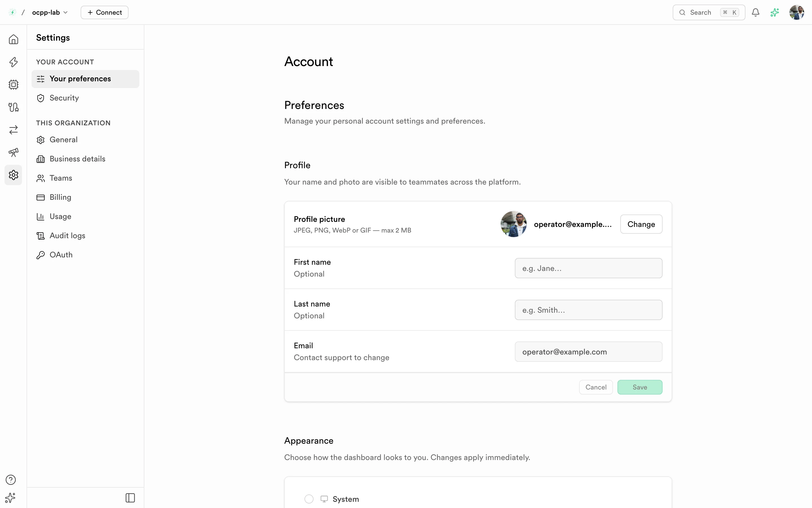The width and height of the screenshot is (812, 508).
Task: Click the 'THIS ORGANIZATION' section heading
Action: click(73, 123)
